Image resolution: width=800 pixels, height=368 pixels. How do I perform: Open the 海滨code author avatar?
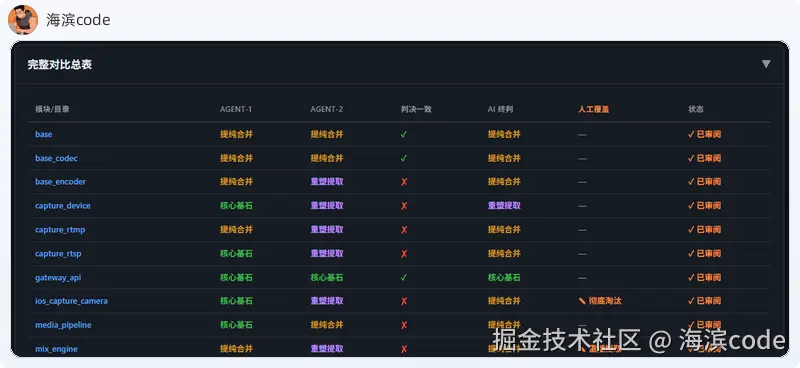point(23,20)
